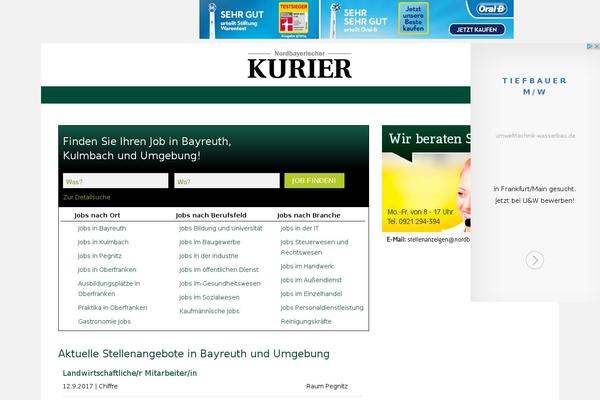Open 'Jobs im Handwerk' link
Screen dimensions: 600x400
click(307, 266)
